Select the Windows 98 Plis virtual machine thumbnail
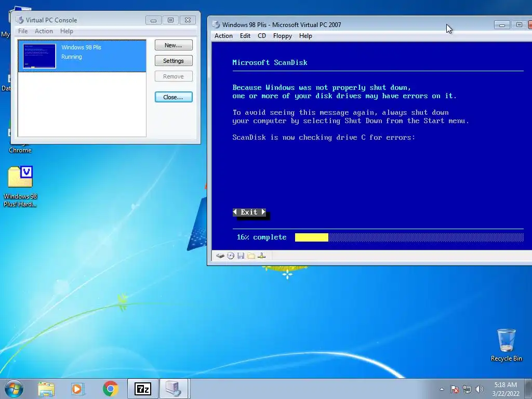 39,56
